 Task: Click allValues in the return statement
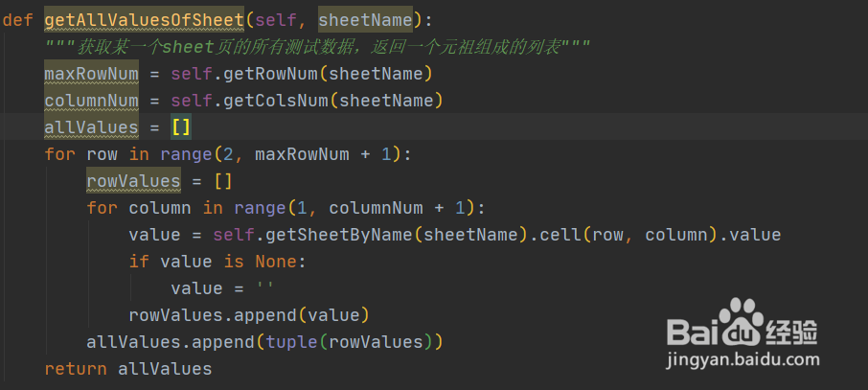tap(165, 369)
